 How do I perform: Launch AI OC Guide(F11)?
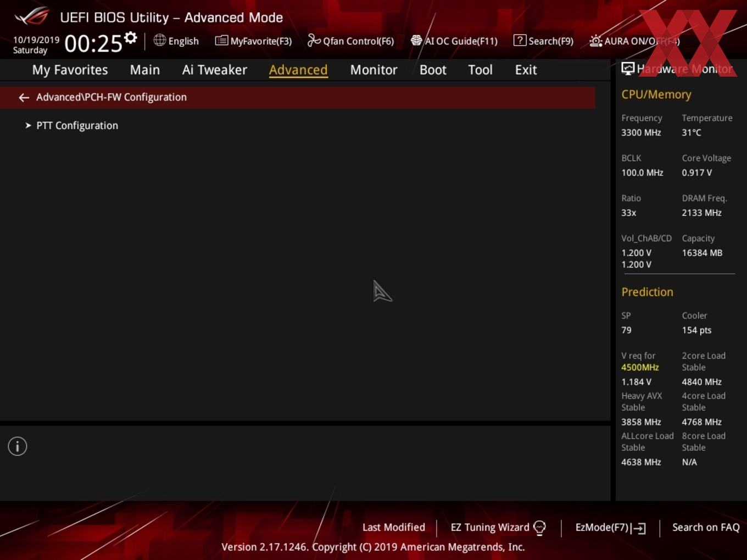461,41
